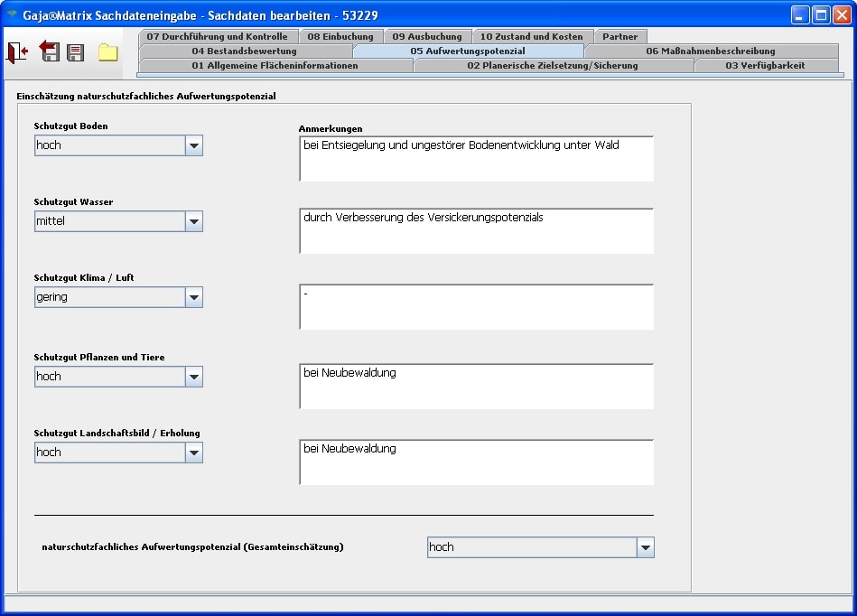Open the 08 Einbuchung tab
Viewport: 857px width, 616px height.
tap(340, 37)
